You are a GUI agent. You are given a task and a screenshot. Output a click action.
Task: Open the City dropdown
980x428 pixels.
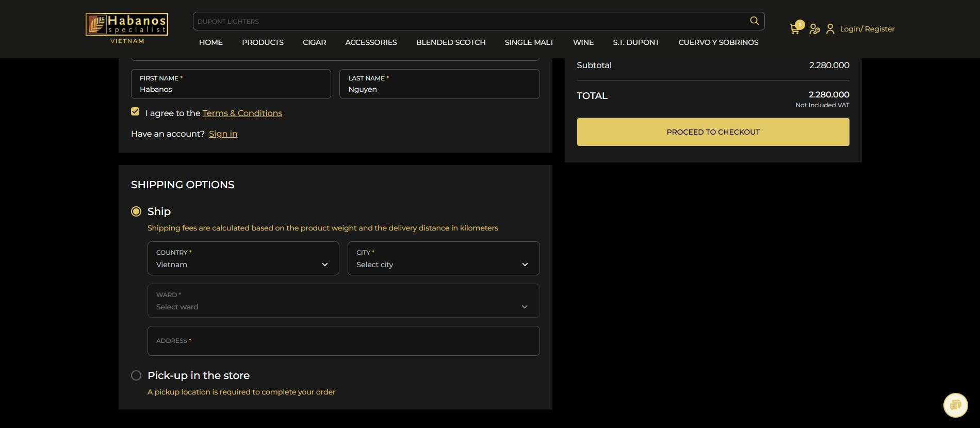pos(444,258)
